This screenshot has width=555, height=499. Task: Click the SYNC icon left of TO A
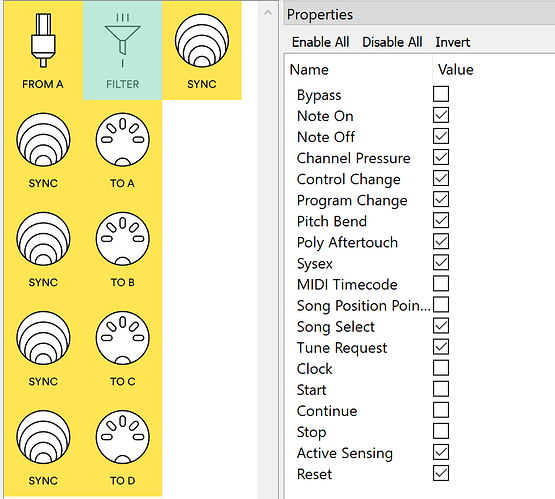click(x=43, y=140)
